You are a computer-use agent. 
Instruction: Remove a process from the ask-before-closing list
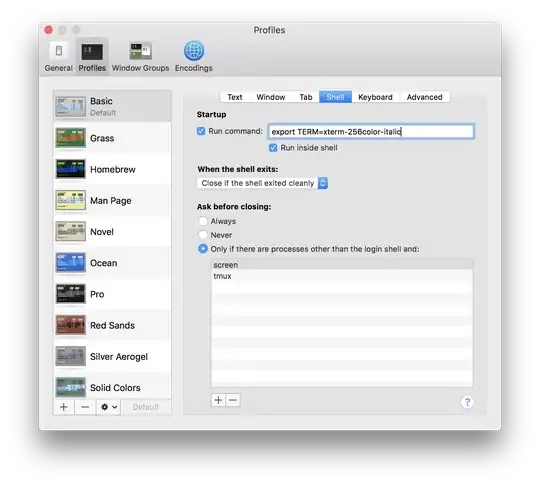pos(233,400)
